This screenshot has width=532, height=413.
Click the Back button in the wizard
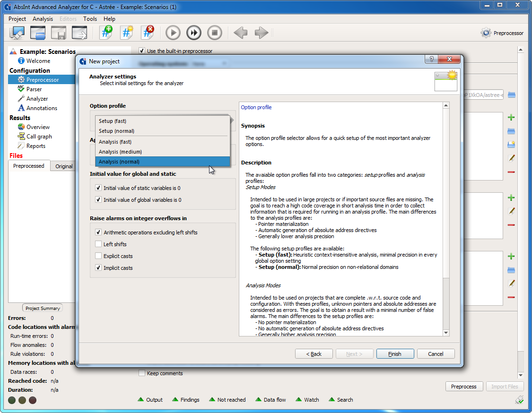click(314, 353)
